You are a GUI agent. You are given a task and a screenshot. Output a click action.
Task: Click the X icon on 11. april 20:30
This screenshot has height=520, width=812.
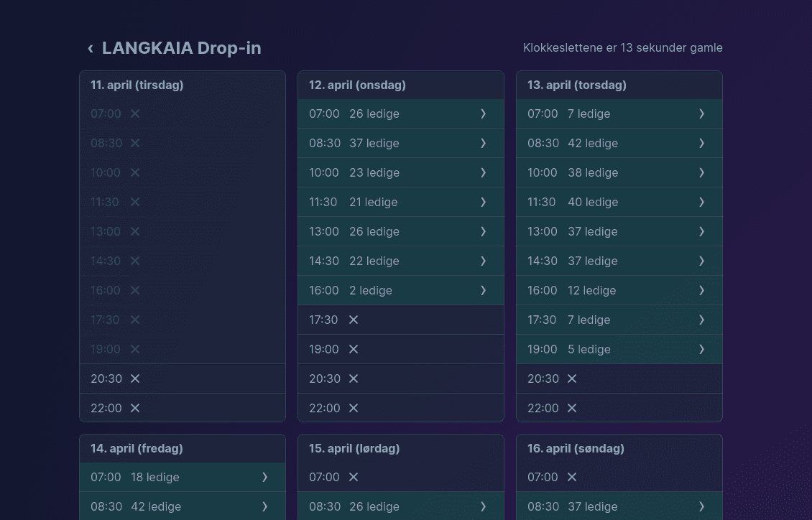click(135, 379)
